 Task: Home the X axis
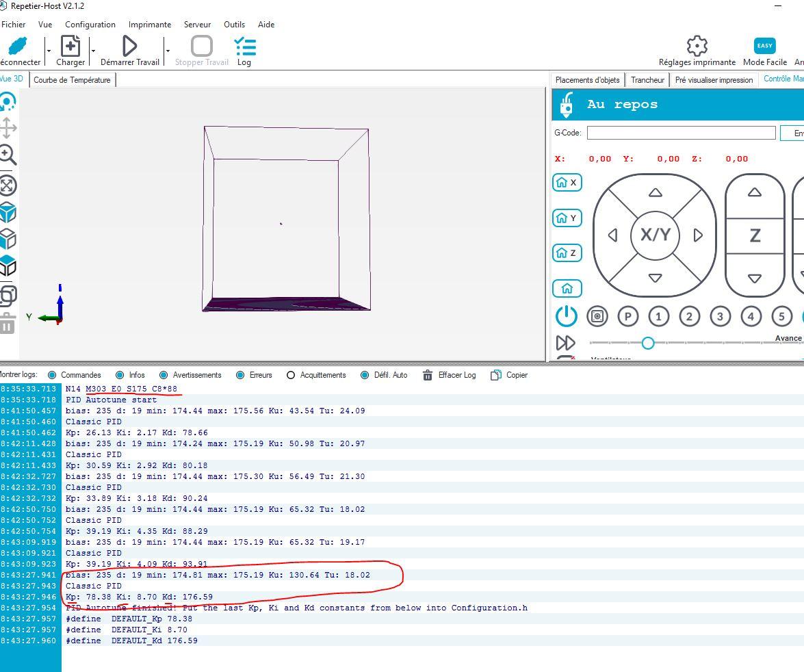pos(567,183)
